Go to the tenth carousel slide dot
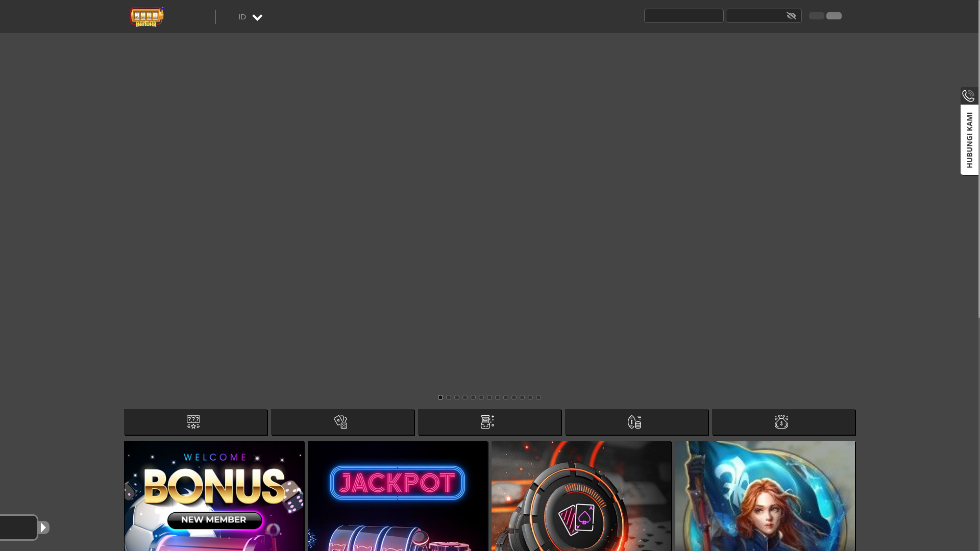 click(514, 397)
